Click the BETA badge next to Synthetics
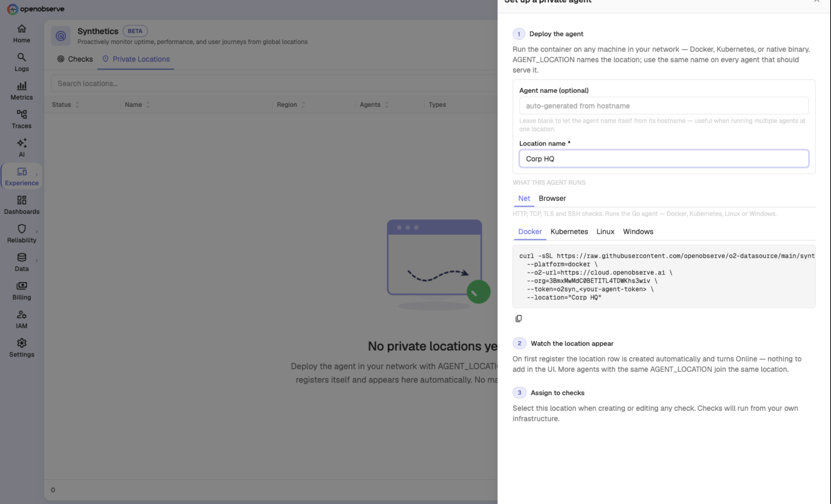Screen dimensions: 831x504 (135, 31)
